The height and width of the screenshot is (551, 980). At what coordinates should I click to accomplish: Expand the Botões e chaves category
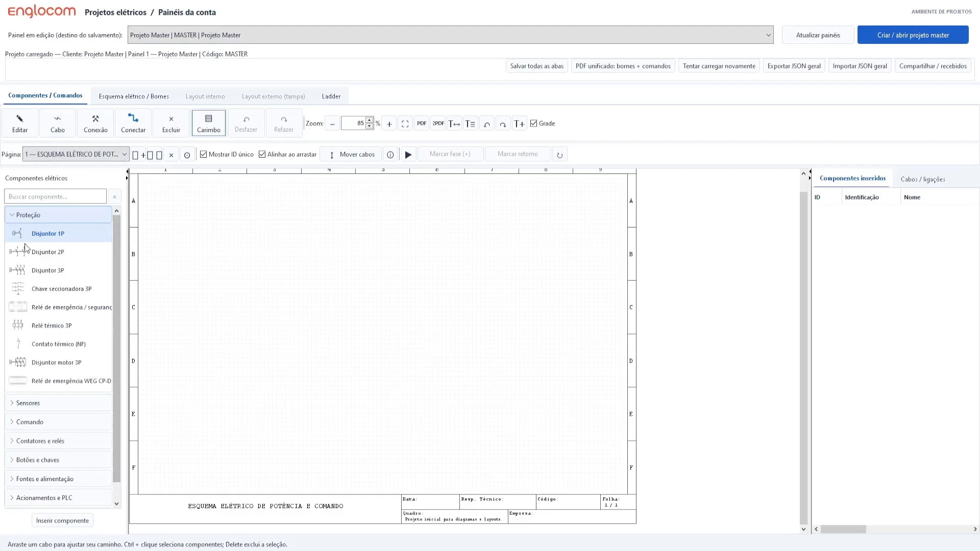58,460
